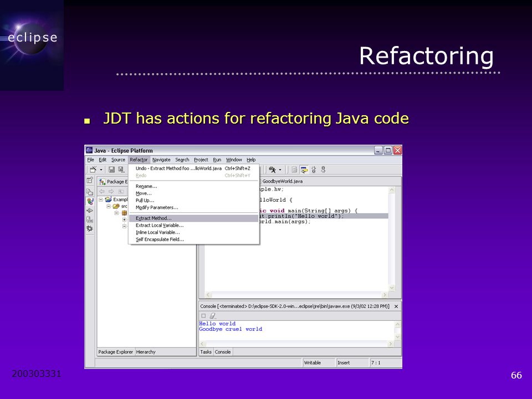This screenshot has width=532, height=399.
Task: Open the Edit menu
Action: tap(103, 160)
